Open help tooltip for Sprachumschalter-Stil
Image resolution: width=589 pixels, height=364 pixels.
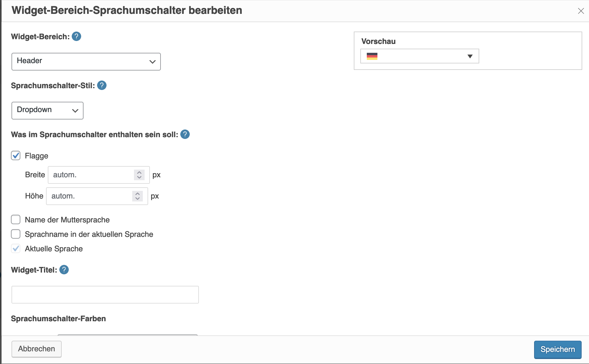tap(102, 86)
